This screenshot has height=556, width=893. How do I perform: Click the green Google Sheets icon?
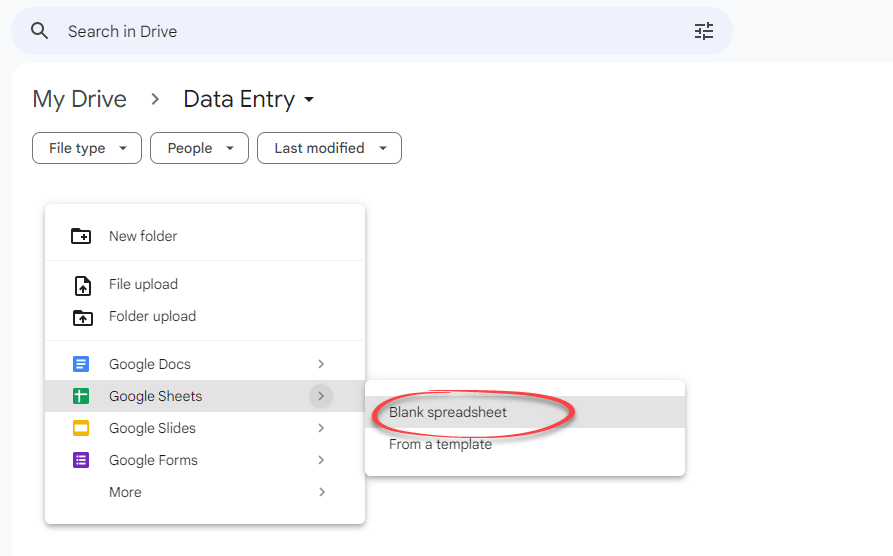pos(81,396)
